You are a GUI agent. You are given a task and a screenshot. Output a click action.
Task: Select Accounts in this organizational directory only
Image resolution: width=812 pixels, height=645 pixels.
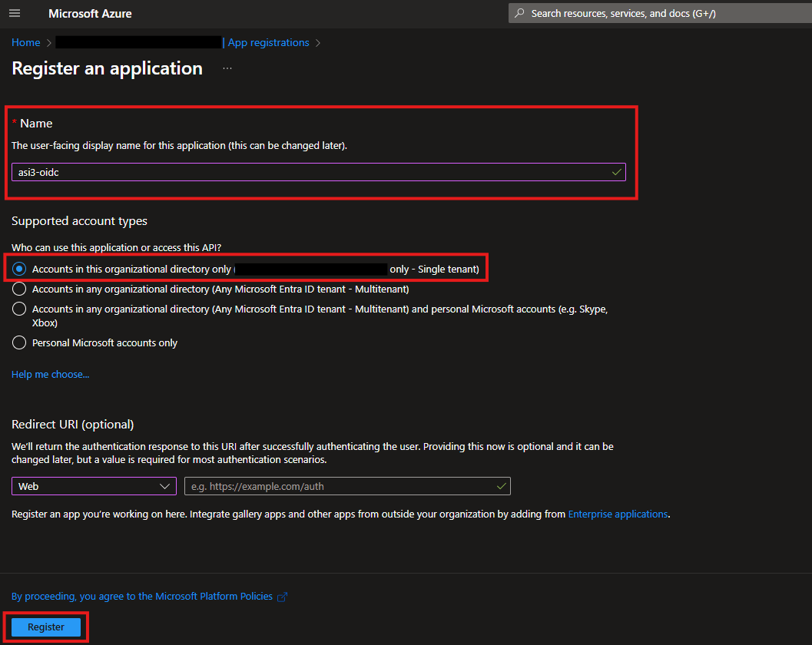click(x=19, y=270)
